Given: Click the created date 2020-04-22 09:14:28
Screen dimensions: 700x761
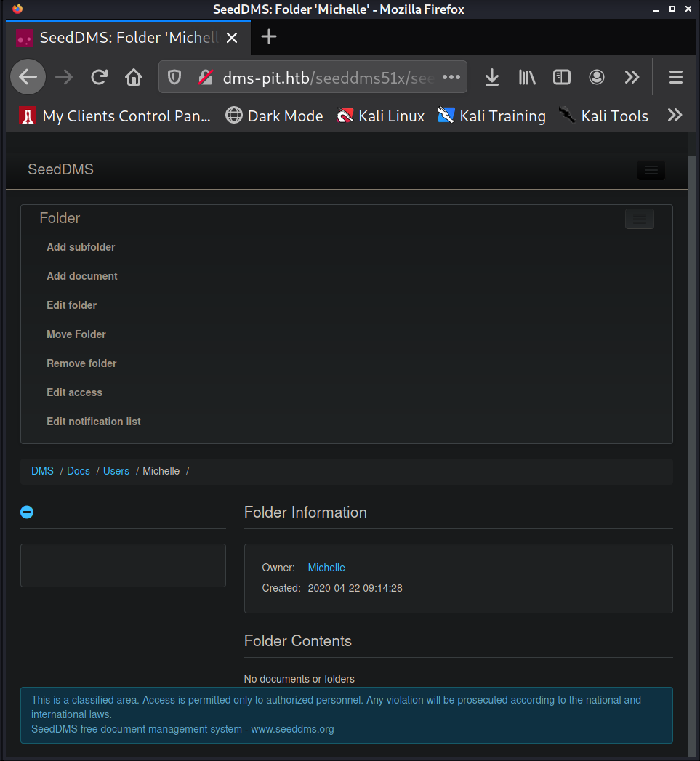Looking at the screenshot, I should click(x=355, y=588).
